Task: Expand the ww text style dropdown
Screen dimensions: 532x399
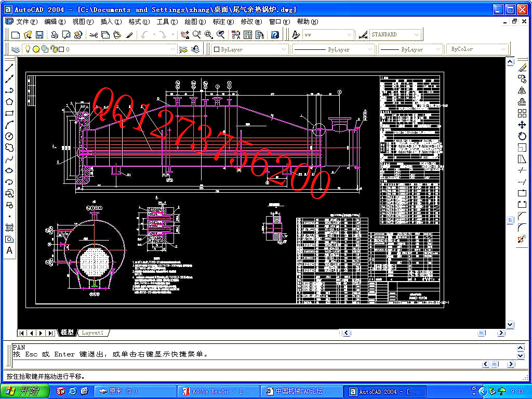Action: tap(350, 35)
